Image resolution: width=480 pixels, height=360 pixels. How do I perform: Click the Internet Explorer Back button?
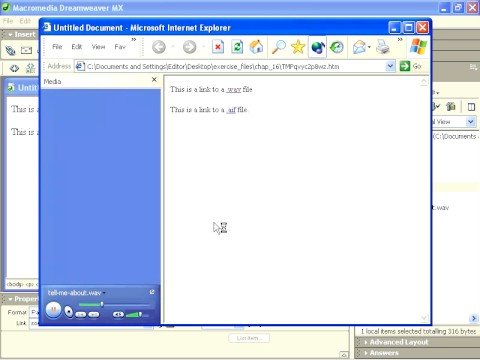point(159,47)
